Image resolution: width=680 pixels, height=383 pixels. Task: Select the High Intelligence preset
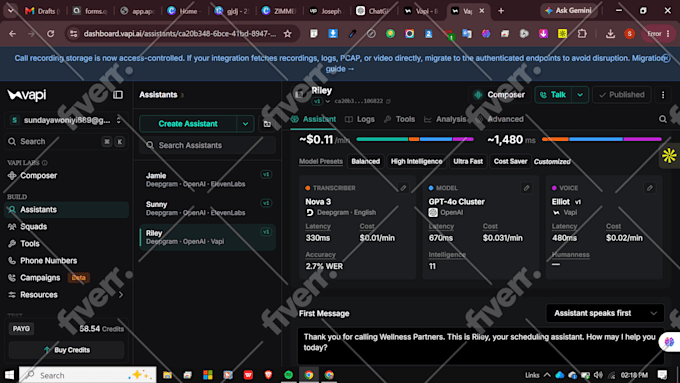click(x=416, y=161)
